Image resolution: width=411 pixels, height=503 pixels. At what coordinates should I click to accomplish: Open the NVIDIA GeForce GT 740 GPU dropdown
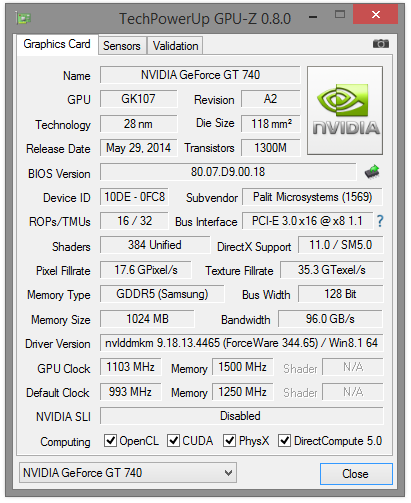click(x=128, y=472)
